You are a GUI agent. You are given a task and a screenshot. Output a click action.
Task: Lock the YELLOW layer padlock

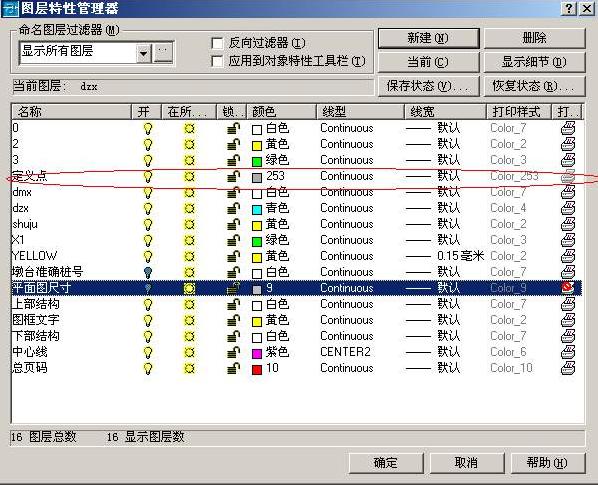point(233,257)
